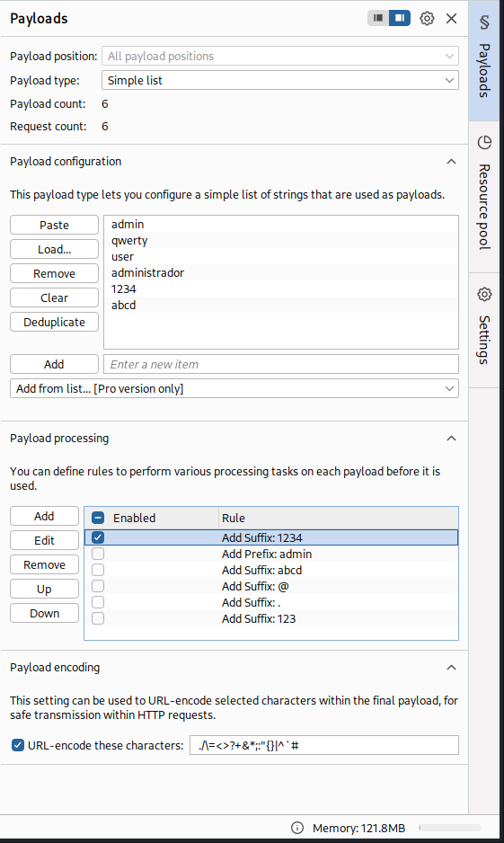Viewport: 504px width, 843px height.
Task: Click the Payloads sidebar icon
Action: (x=484, y=22)
